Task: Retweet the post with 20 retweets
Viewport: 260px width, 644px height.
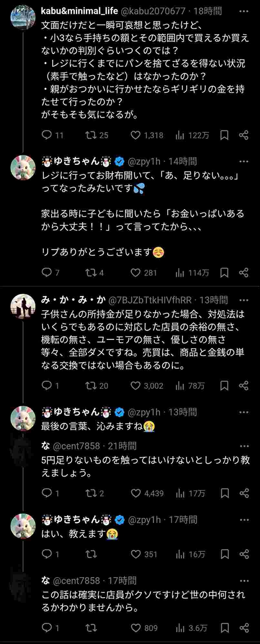Action: pyautogui.click(x=91, y=386)
